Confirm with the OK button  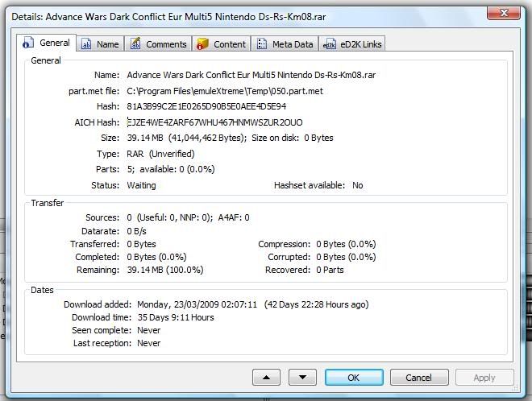click(x=354, y=378)
